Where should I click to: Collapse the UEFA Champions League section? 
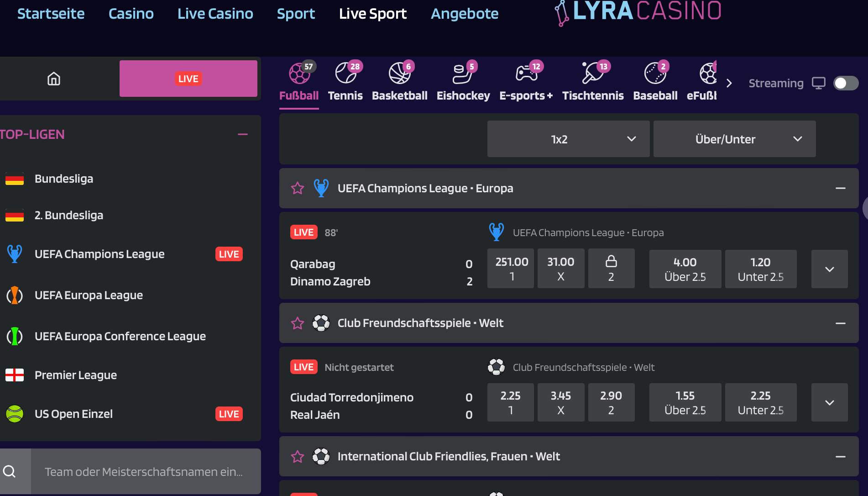(x=841, y=188)
